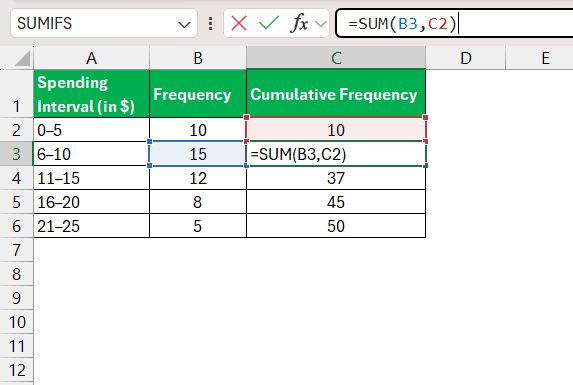Viewport: 573px width, 385px height.
Task: Click the cell editing =SUM(B3,C2)
Action: 336,154
